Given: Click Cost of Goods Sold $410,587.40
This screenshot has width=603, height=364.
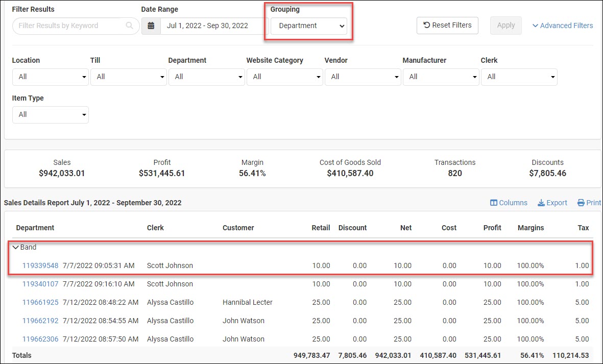Looking at the screenshot, I should pyautogui.click(x=350, y=174).
